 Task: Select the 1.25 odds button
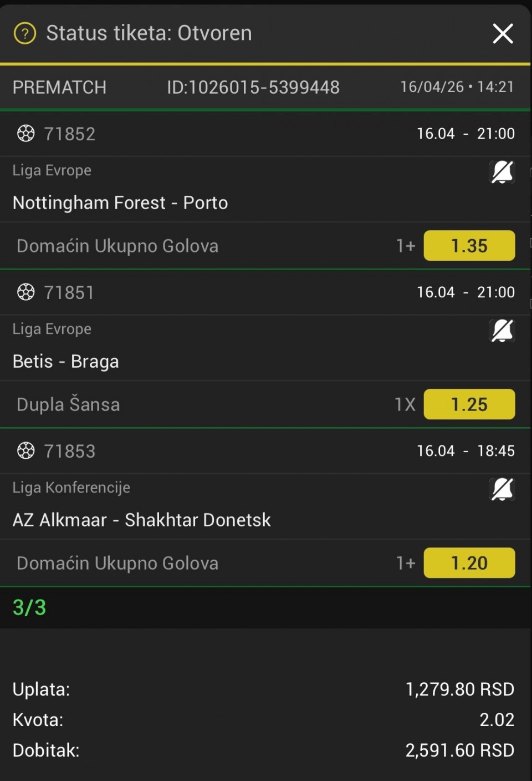tap(469, 404)
